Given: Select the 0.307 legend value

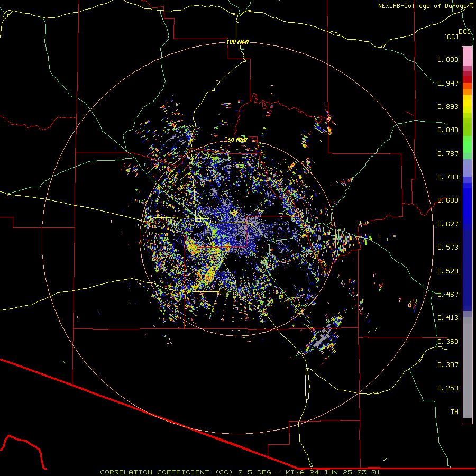Looking at the screenshot, I should tap(448, 365).
